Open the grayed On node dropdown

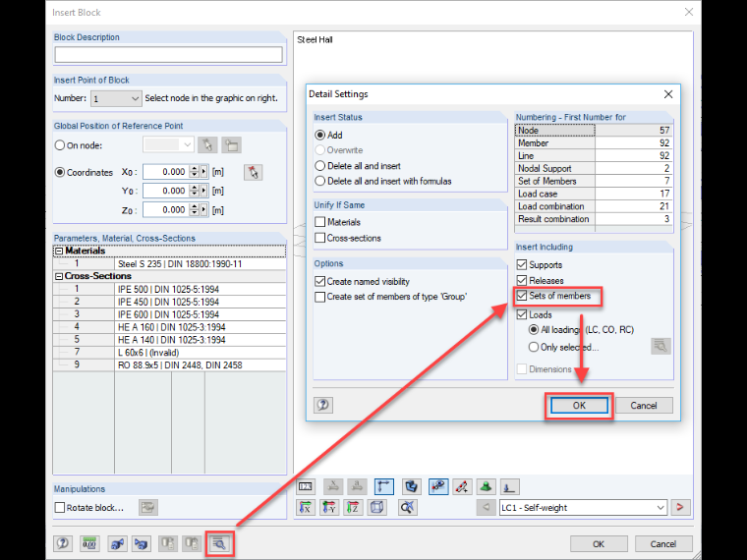point(187,144)
